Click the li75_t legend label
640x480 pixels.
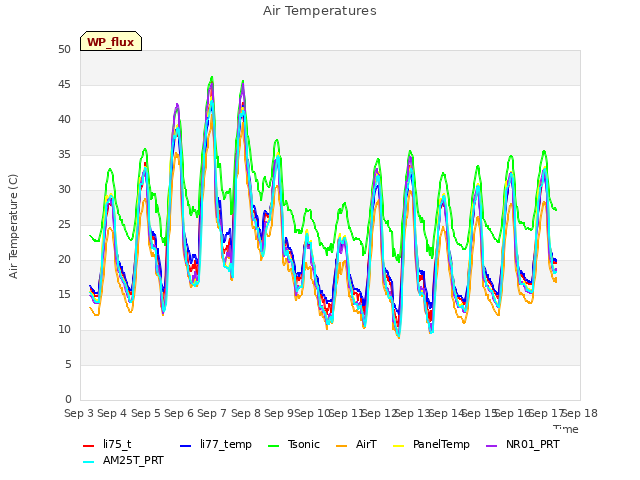coord(117,444)
